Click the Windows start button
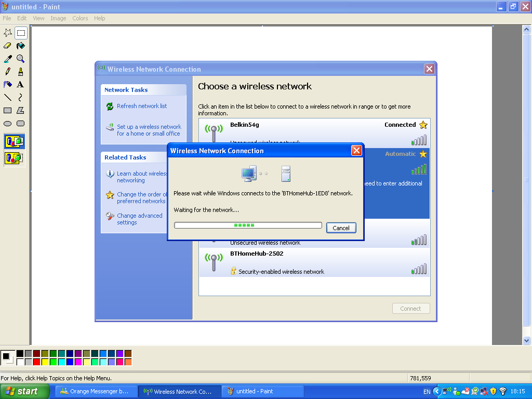 [x=25, y=392]
